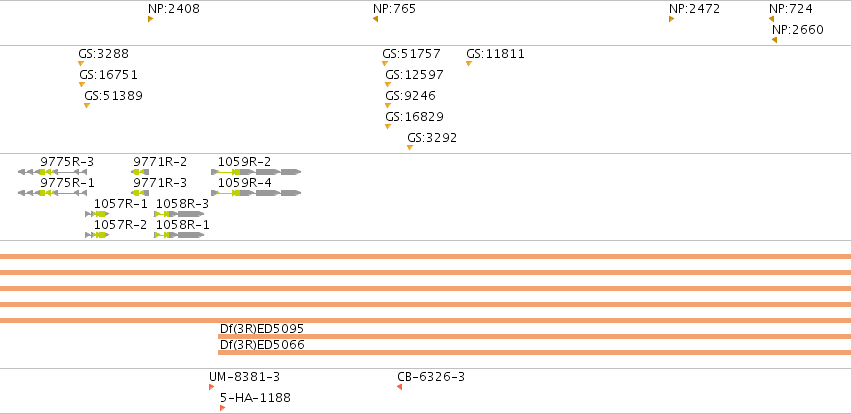Open the 1059R-4 transcript glyph
This screenshot has width=851, height=414.
(x=256, y=193)
